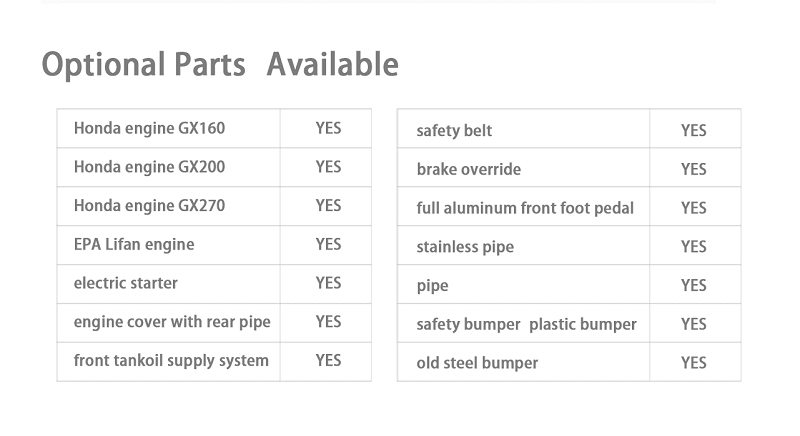Screen dimensions: 800x436
Task: Click the safety belt table cell
Action: click(454, 131)
